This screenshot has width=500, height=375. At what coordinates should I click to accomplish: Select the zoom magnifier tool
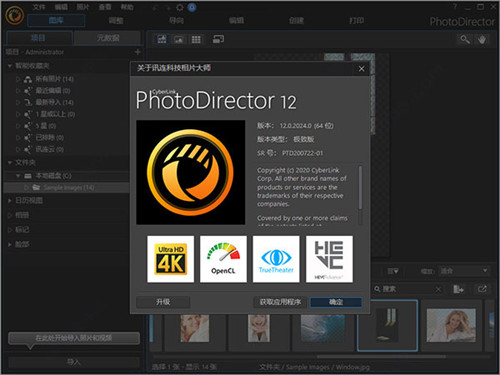pyautogui.click(x=465, y=39)
